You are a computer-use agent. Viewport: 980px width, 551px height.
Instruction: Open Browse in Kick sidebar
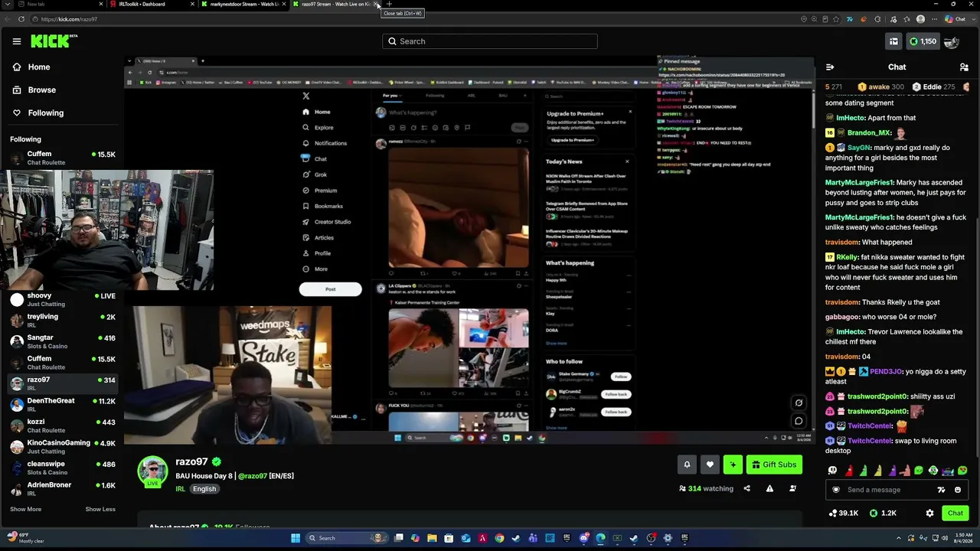click(x=34, y=90)
